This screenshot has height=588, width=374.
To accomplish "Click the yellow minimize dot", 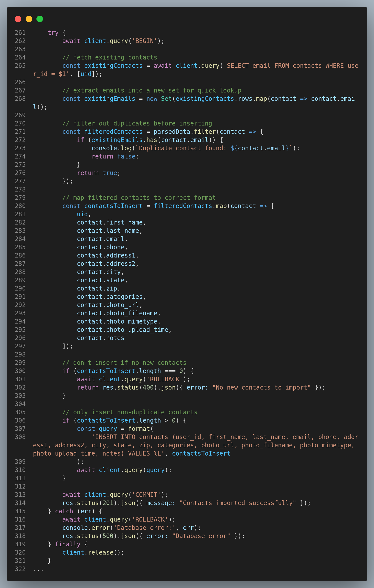I will (x=29, y=19).
